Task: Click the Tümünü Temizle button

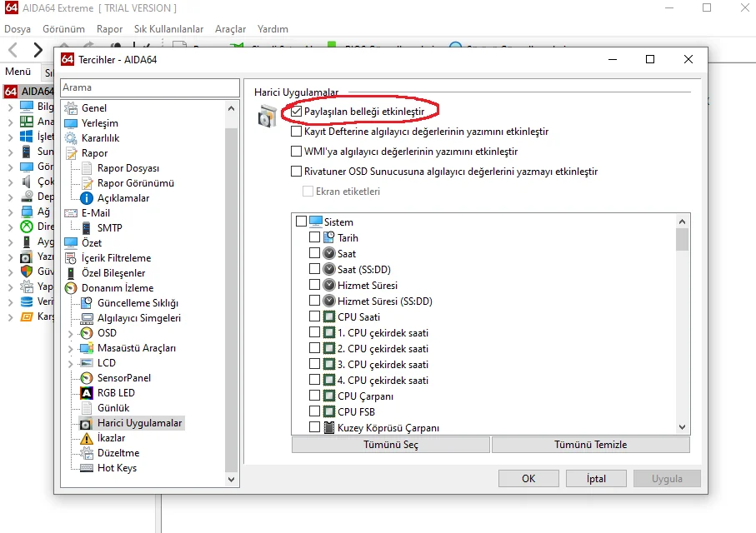Action: click(x=591, y=445)
